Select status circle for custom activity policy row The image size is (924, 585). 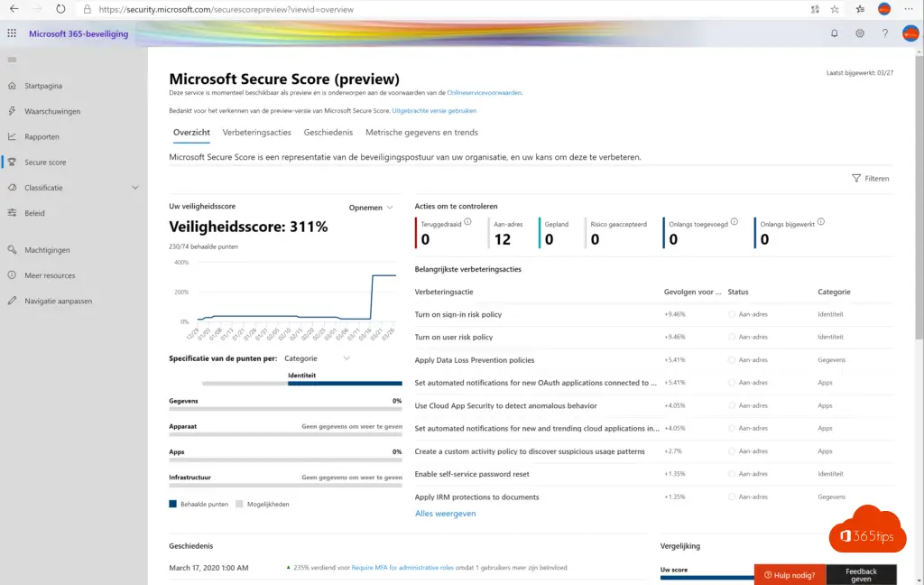point(731,451)
